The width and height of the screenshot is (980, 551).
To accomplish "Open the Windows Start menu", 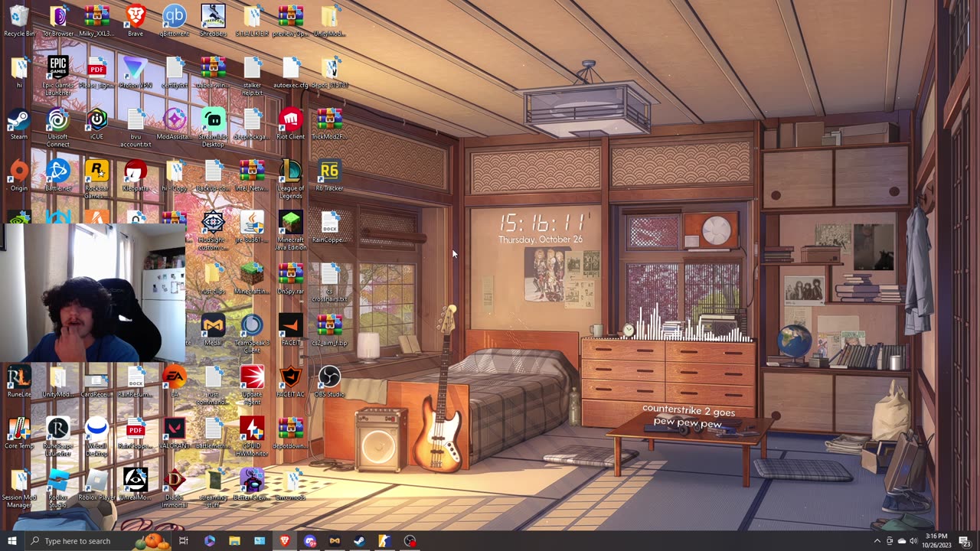I will pos(11,541).
